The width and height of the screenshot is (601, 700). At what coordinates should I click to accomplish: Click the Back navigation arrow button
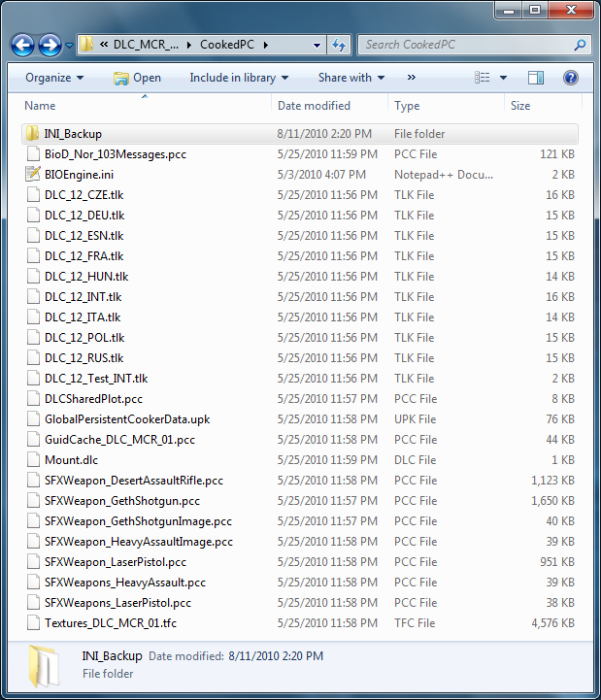[x=23, y=45]
